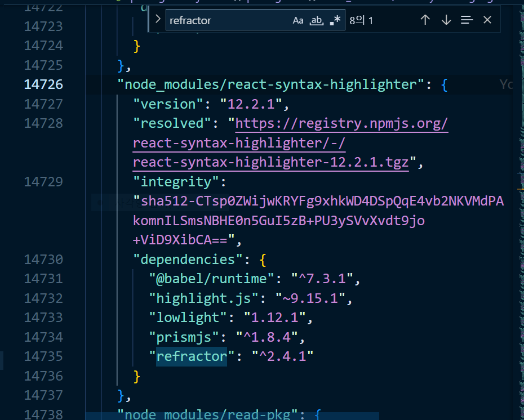The width and height of the screenshot is (524, 420).
Task: Click the highlighted refractor match
Action: point(192,356)
